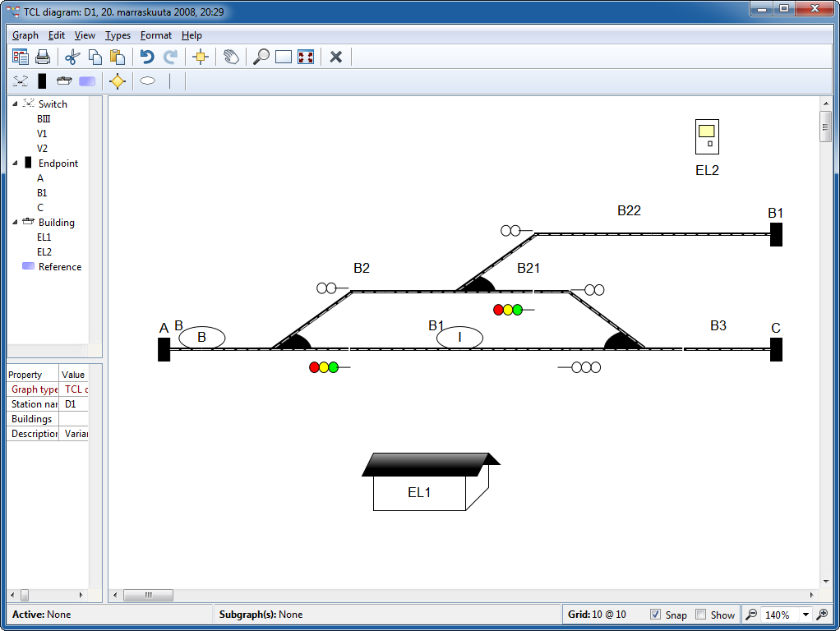Collapse the Endpoint tree node
The width and height of the screenshot is (840, 631).
point(15,164)
